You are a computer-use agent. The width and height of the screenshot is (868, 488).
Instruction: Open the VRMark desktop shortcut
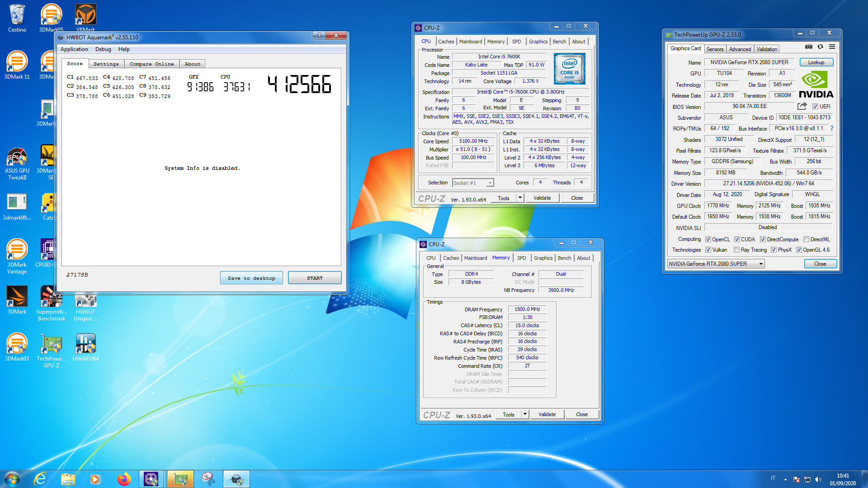click(x=85, y=17)
